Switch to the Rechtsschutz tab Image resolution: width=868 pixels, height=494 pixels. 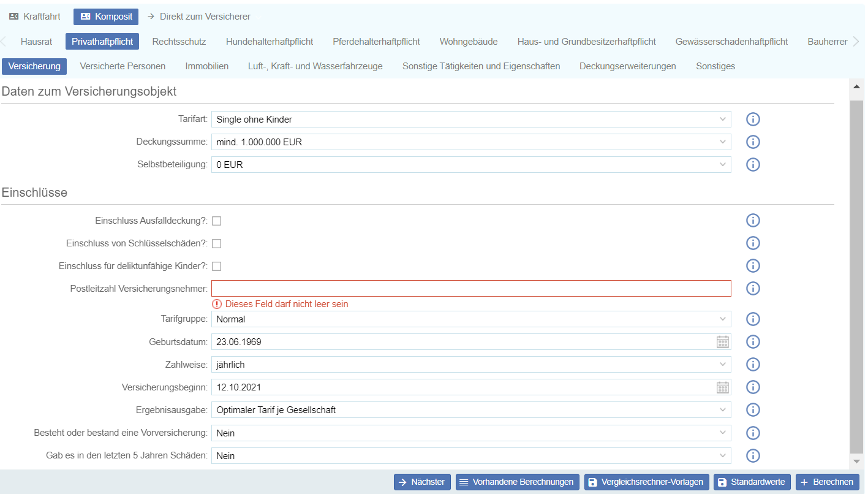point(179,42)
